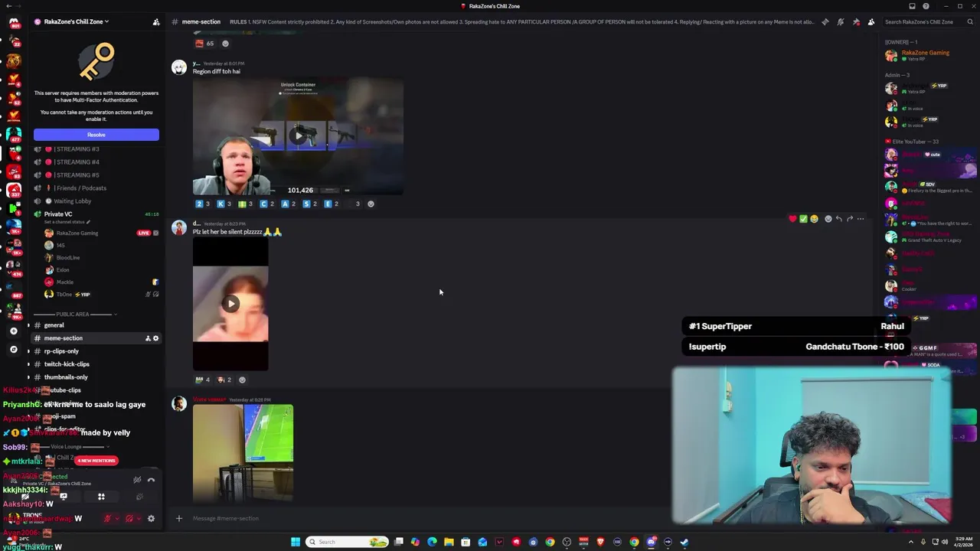Open the rp-clips-only channel
The image size is (980, 551).
tap(61, 351)
